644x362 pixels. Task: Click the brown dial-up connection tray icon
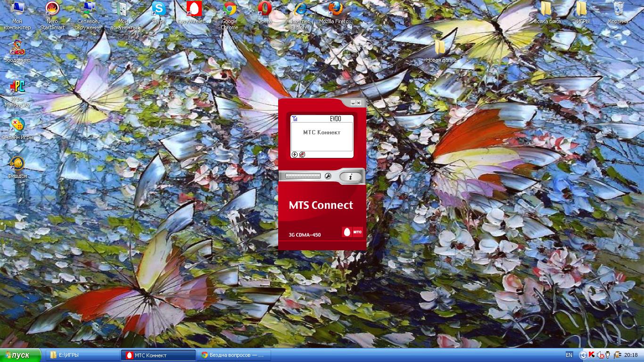click(617, 355)
